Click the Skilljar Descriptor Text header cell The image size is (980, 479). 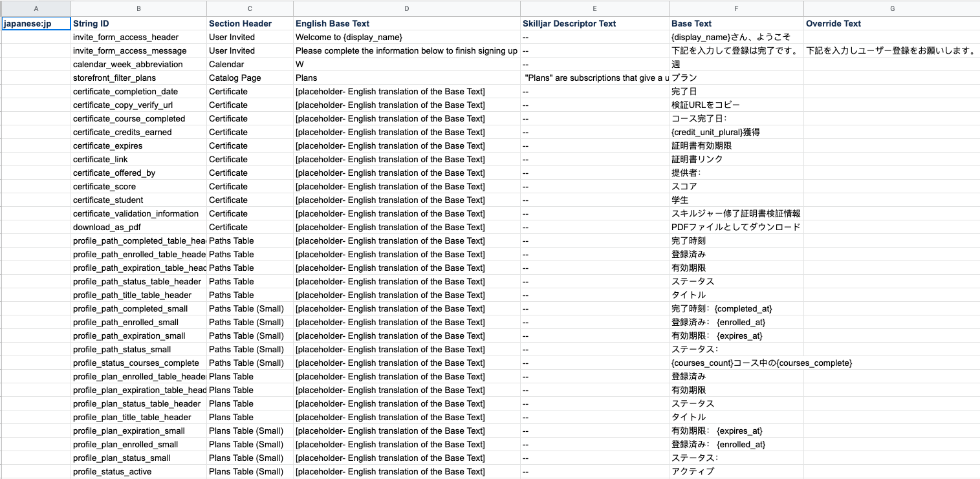click(x=595, y=24)
